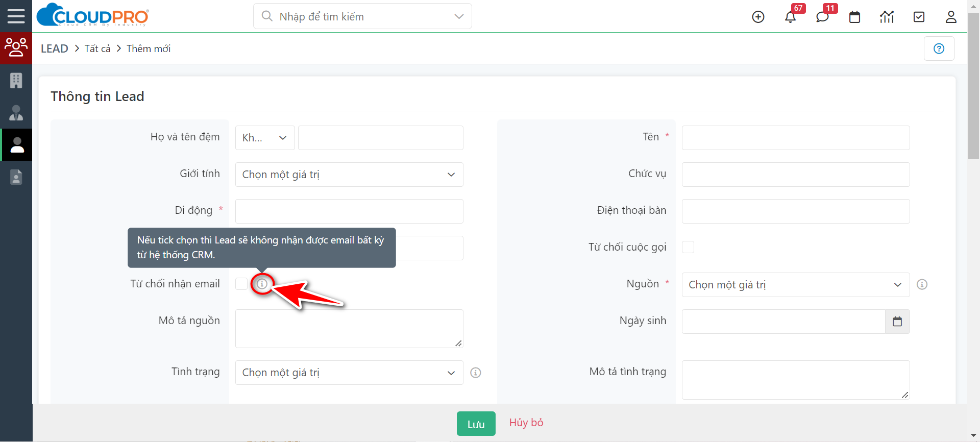Select the building organization sidebar icon

[x=16, y=81]
